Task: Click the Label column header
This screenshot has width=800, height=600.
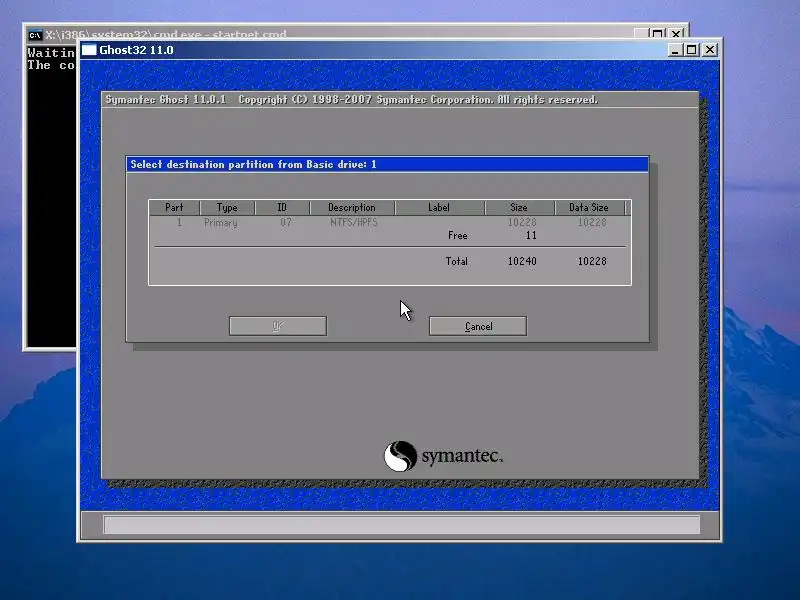Action: point(439,208)
